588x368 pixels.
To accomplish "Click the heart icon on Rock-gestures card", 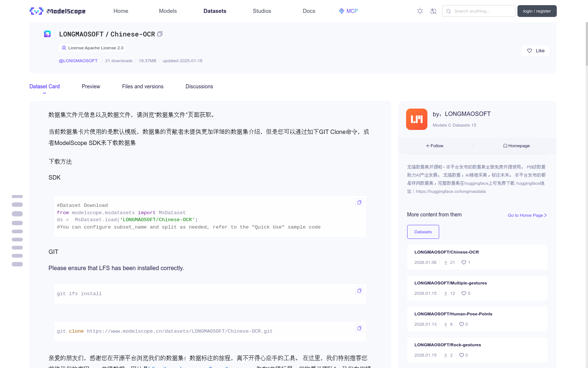I will [462, 355].
